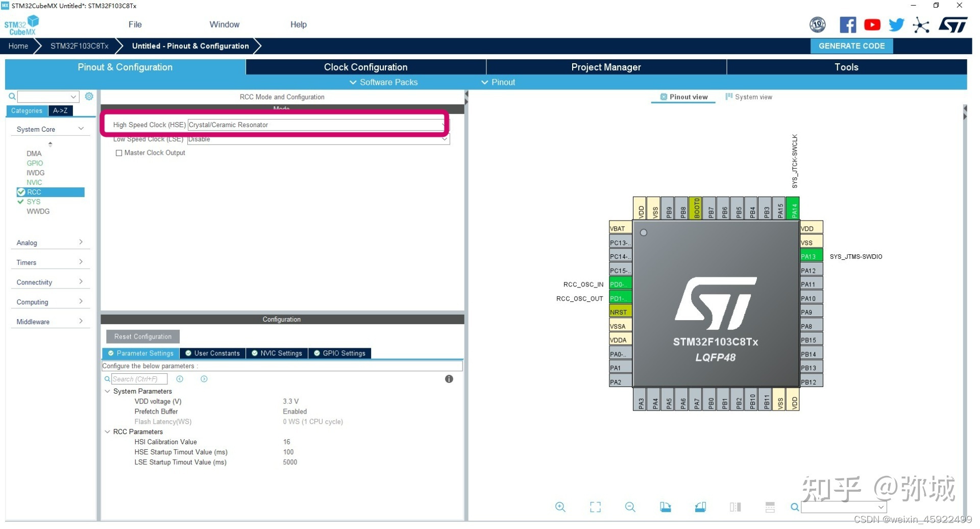
Task: Select the BOOT0 pin on the chip
Action: 696,208
